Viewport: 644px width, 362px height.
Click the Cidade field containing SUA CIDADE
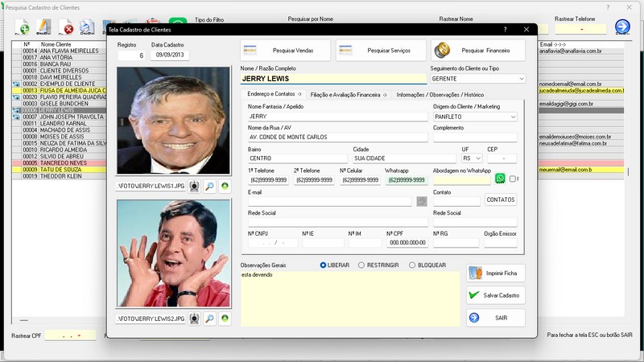405,158
